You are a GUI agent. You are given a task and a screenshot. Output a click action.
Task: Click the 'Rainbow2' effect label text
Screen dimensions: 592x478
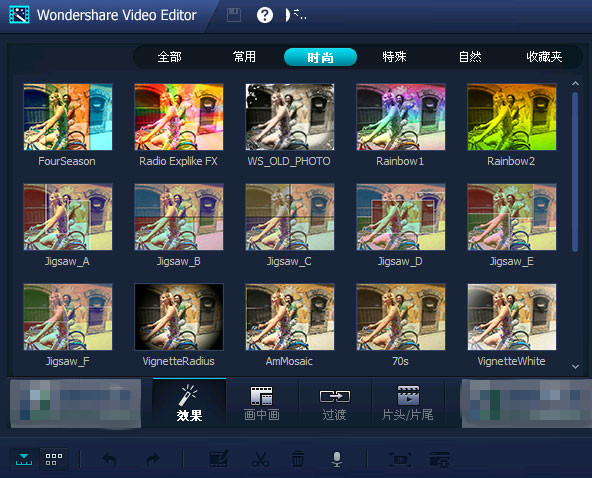pyautogui.click(x=511, y=162)
